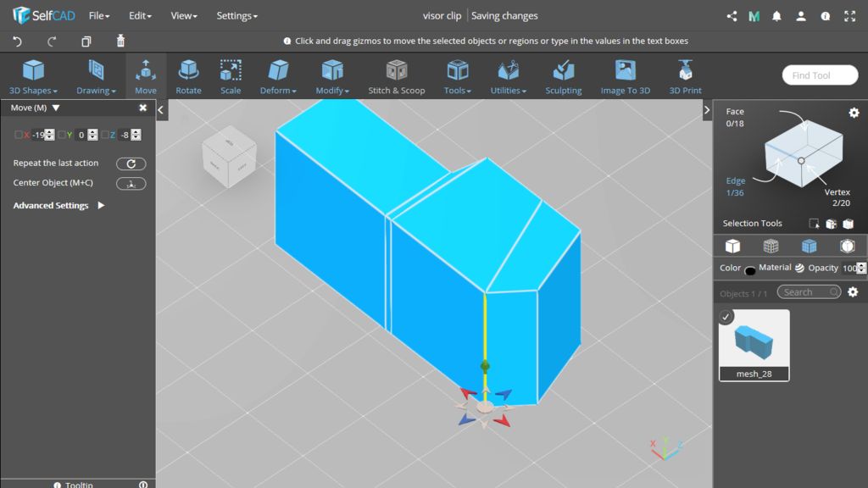
Task: Redo the undone action
Action: (x=52, y=41)
